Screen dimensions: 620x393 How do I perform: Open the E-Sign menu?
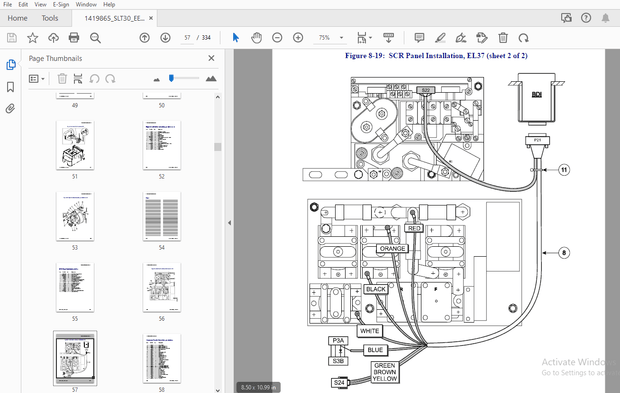(61, 4)
